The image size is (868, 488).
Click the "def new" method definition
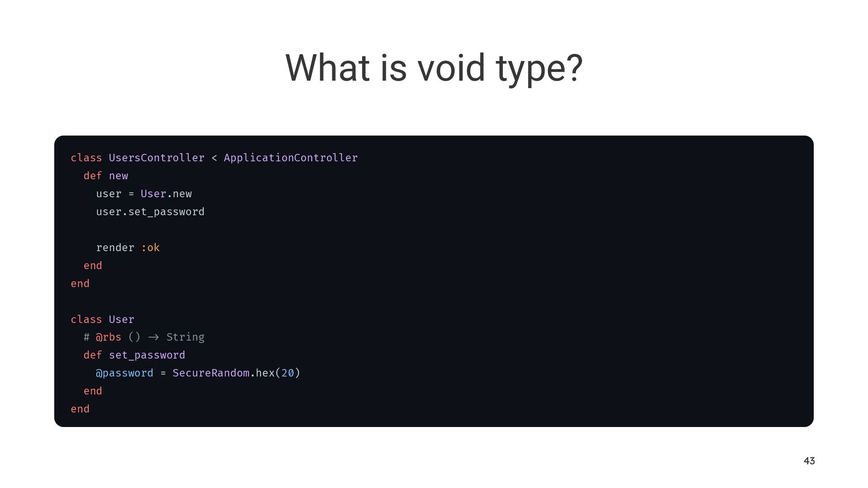[106, 176]
